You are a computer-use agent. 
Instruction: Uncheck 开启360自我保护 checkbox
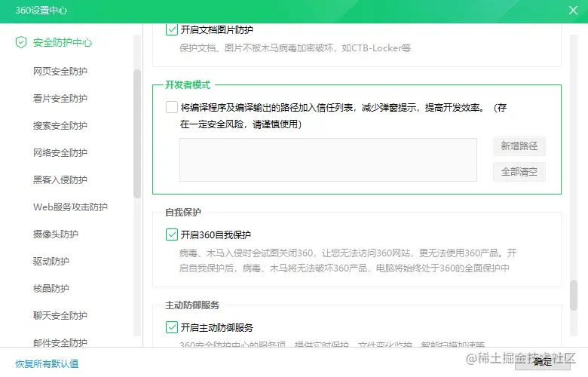172,234
